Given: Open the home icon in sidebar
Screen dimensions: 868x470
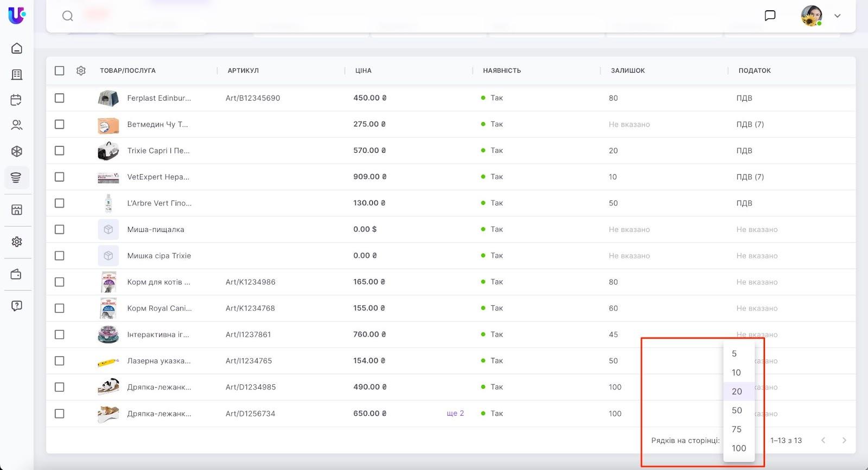Looking at the screenshot, I should (x=17, y=48).
